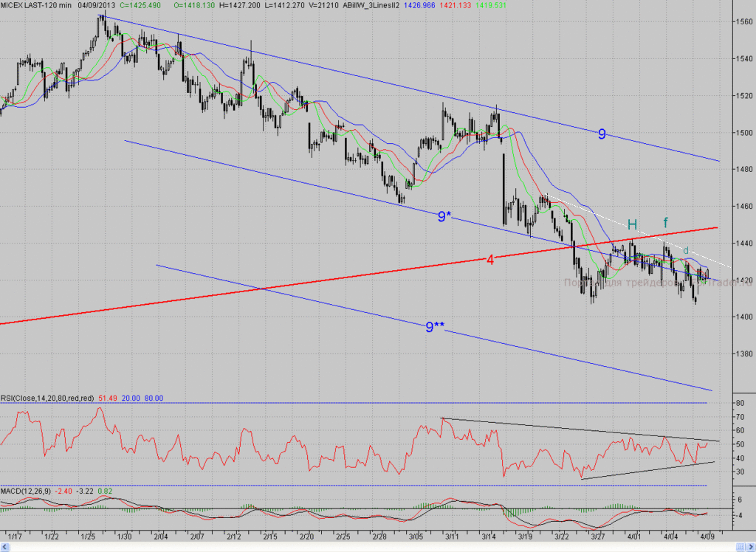Select the teal f annotation on the chart
This screenshot has width=756, height=552.
click(666, 222)
